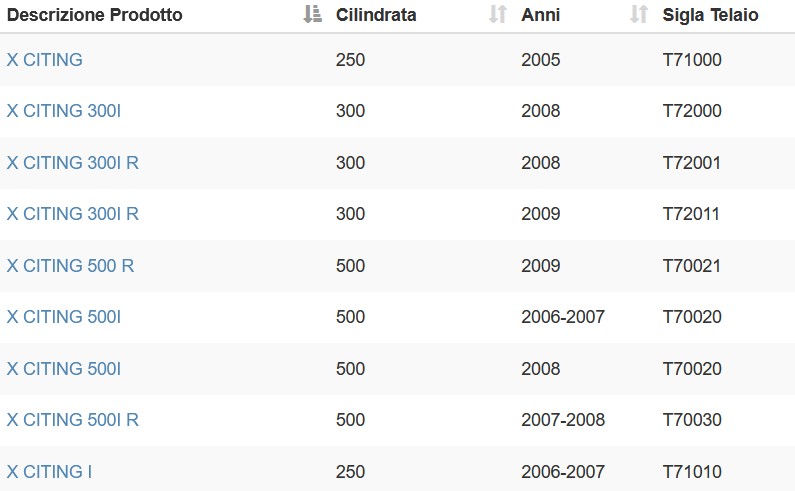Image resolution: width=795 pixels, height=491 pixels.
Task: Click frame code T72011 cell
Action: [691, 214]
